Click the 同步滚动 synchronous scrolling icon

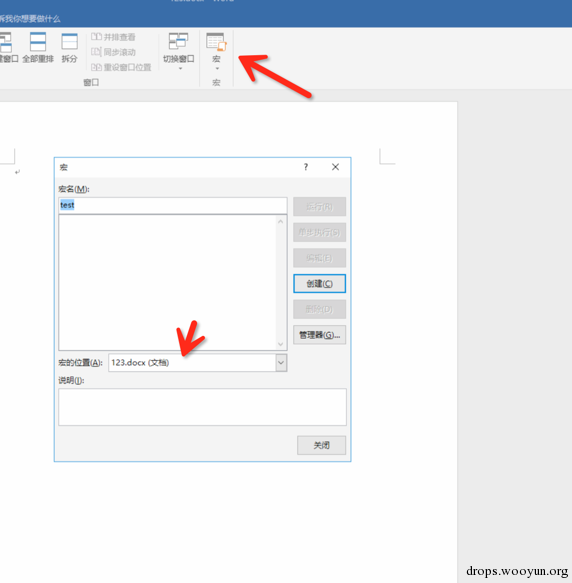tap(96, 52)
